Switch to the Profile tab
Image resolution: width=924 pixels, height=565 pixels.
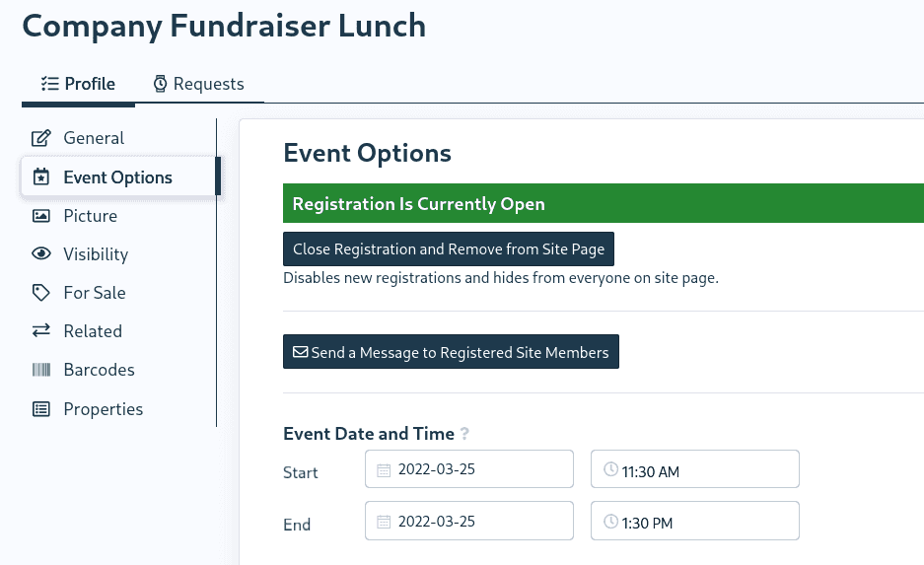click(78, 84)
